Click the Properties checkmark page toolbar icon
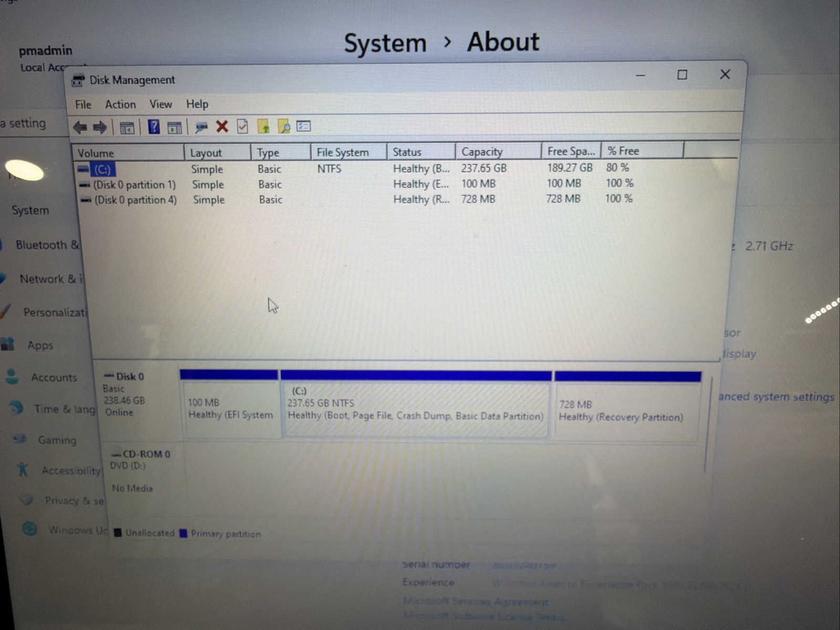Image resolution: width=840 pixels, height=630 pixels. pyautogui.click(x=242, y=126)
